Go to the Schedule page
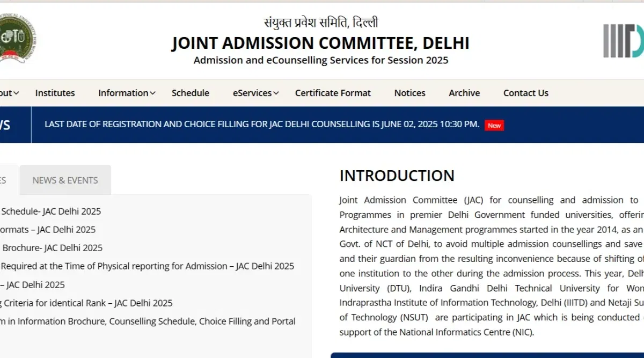The height and width of the screenshot is (358, 644). [191, 93]
